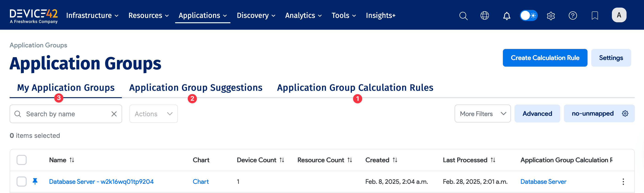Click the globe icon in header
Screen dimensions: 644x193
(484, 16)
